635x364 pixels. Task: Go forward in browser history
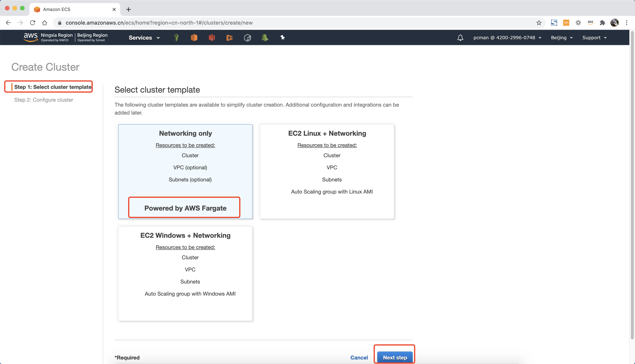pos(20,23)
